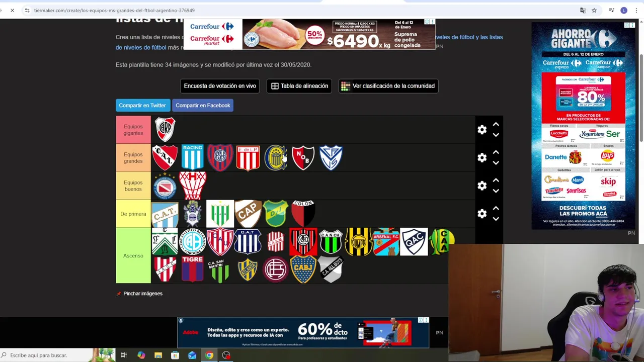Select the Rosario Central yellow-blue crest
Image resolution: width=644 pixels, height=362 pixels.
tap(275, 157)
